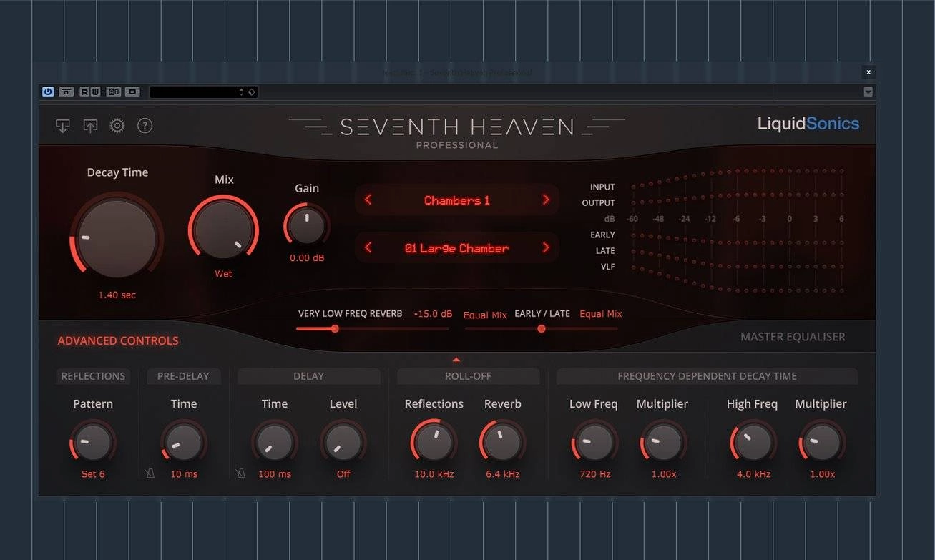Click the 4.0 kHz high freq value
Screen dimensions: 935x560
click(x=753, y=474)
